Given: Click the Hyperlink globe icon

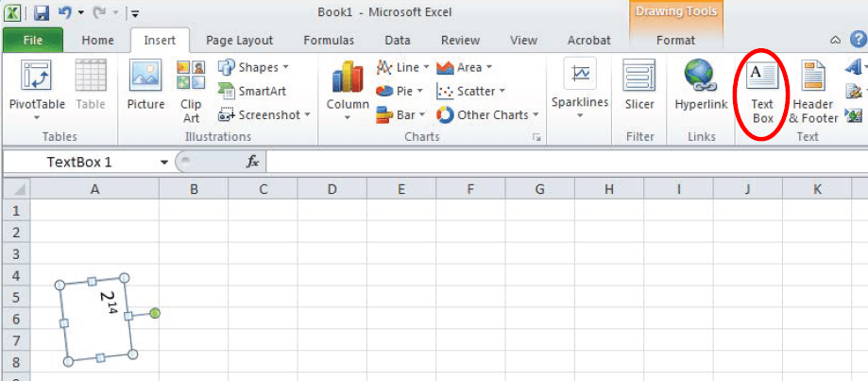Looking at the screenshot, I should pyautogui.click(x=701, y=85).
